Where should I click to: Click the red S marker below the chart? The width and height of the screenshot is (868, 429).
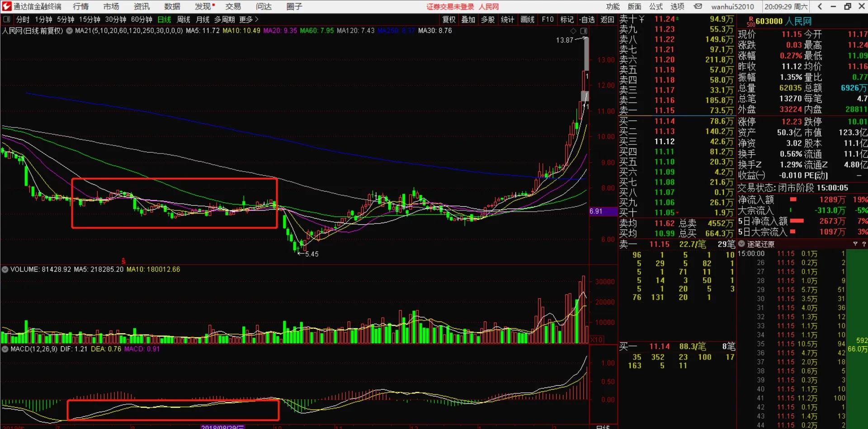(x=123, y=261)
